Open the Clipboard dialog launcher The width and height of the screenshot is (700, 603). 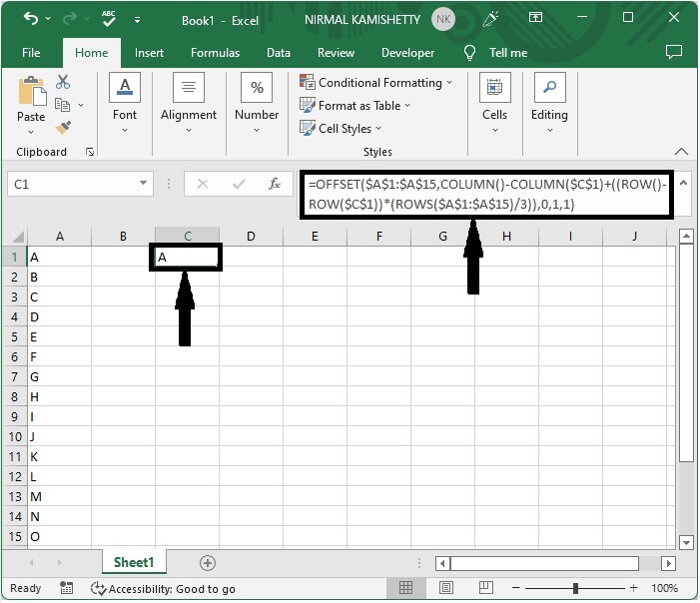point(90,152)
